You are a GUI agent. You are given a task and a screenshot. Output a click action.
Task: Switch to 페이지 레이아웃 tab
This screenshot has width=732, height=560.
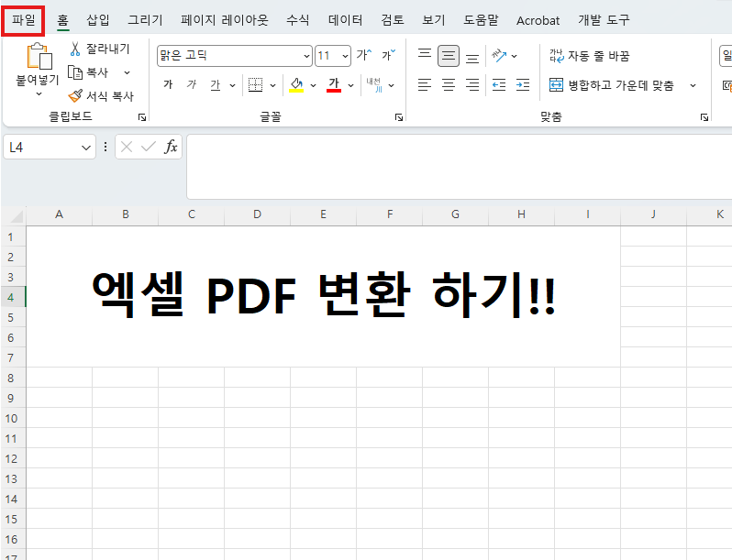pos(225,20)
